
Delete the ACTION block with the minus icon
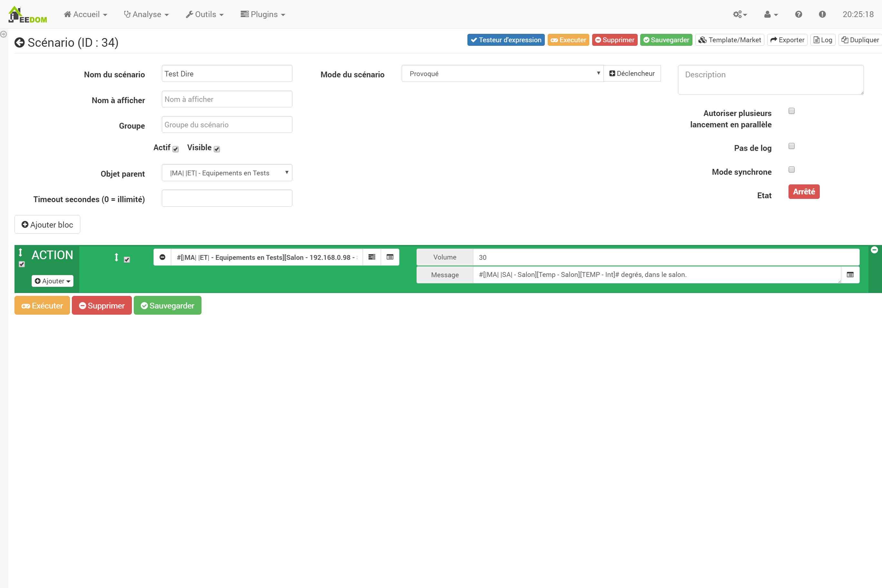[874, 250]
